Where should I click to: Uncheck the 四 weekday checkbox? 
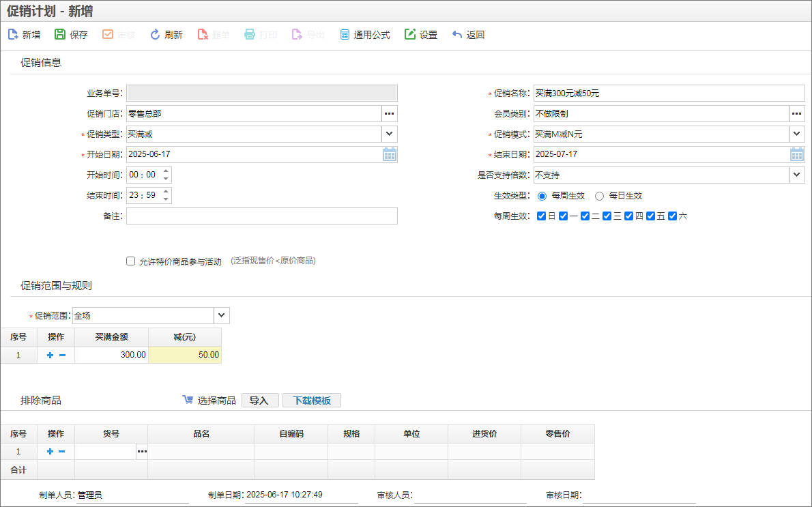pos(628,216)
